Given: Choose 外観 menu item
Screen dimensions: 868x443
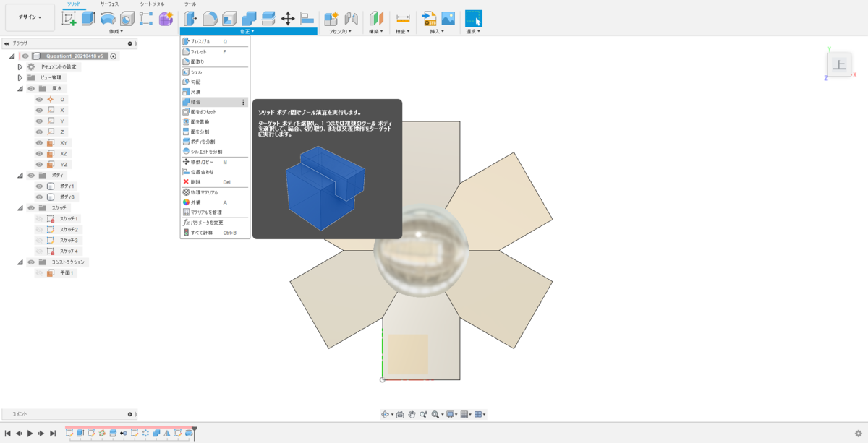Looking at the screenshot, I should 216,202.
